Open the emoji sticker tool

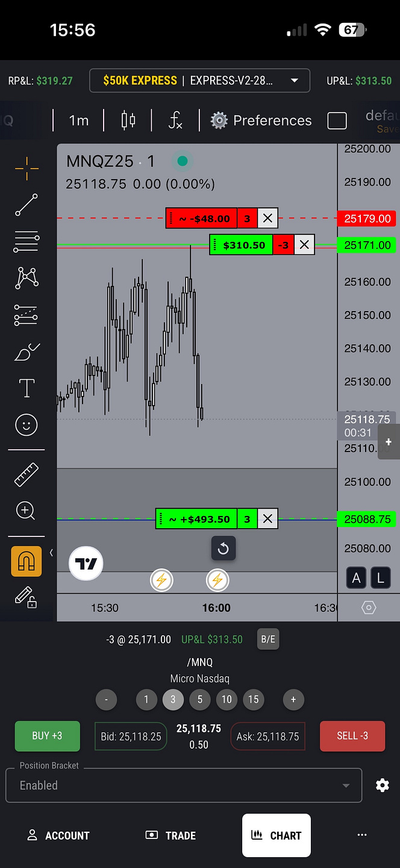(27, 426)
